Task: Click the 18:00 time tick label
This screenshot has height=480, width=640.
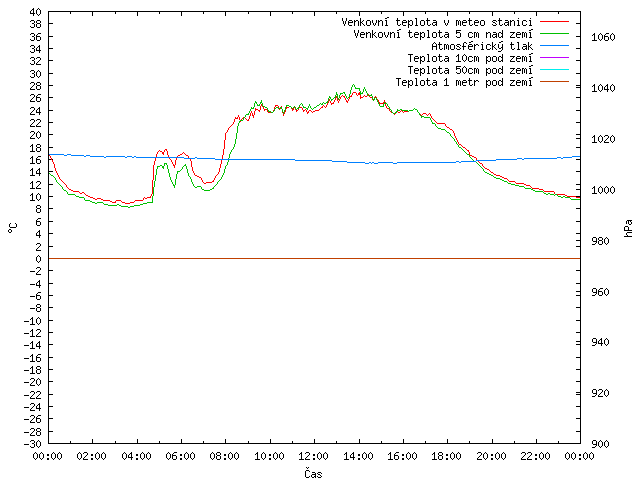Action: coord(447,456)
